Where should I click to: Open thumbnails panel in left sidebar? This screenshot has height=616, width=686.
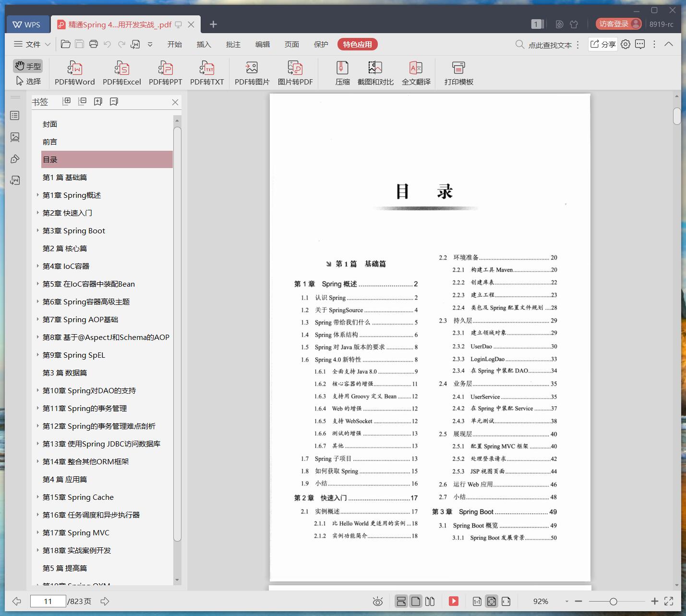pyautogui.click(x=15, y=116)
